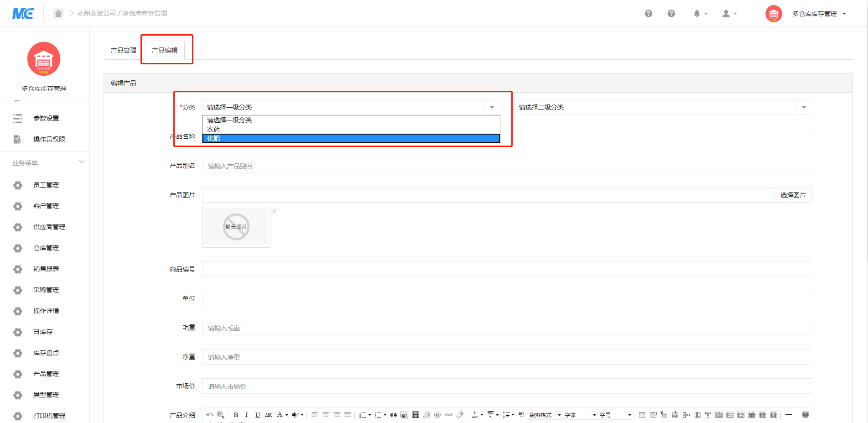Focus the 毛重 input field
Image resolution: width=868 pixels, height=423 pixels.
tap(507, 328)
